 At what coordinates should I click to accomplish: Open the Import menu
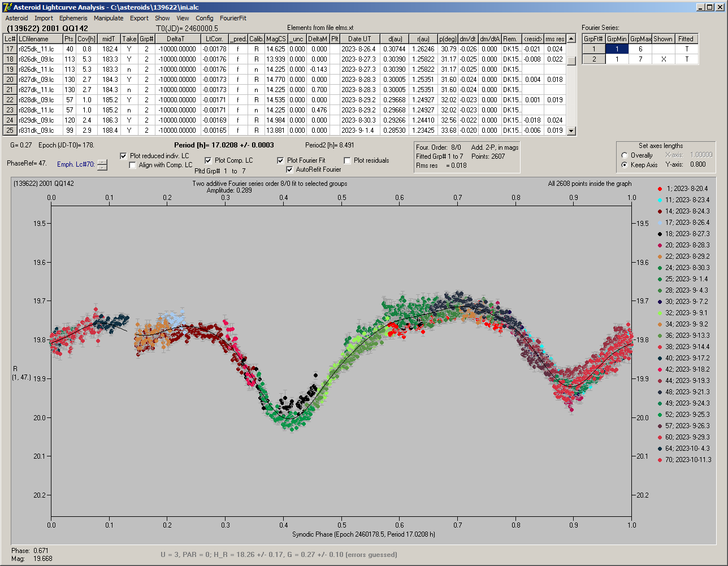(x=44, y=18)
